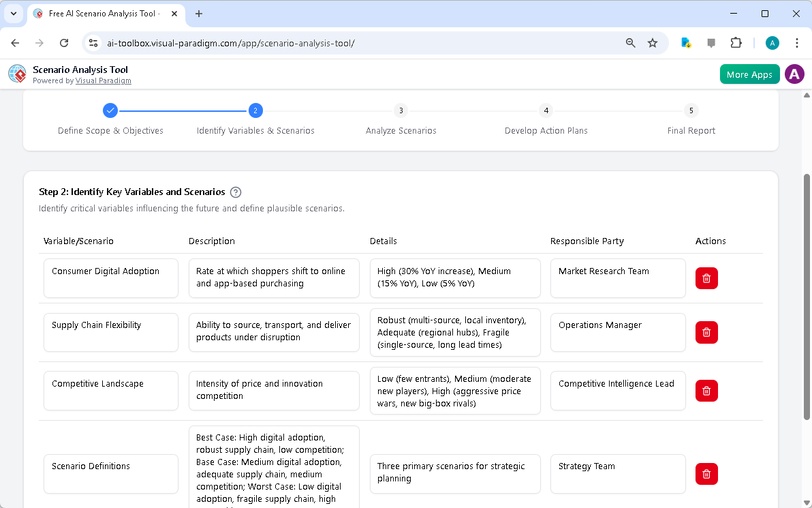Viewport: 812px width, 508px height.
Task: Open the zoom magnifier in the address bar
Action: (x=630, y=42)
